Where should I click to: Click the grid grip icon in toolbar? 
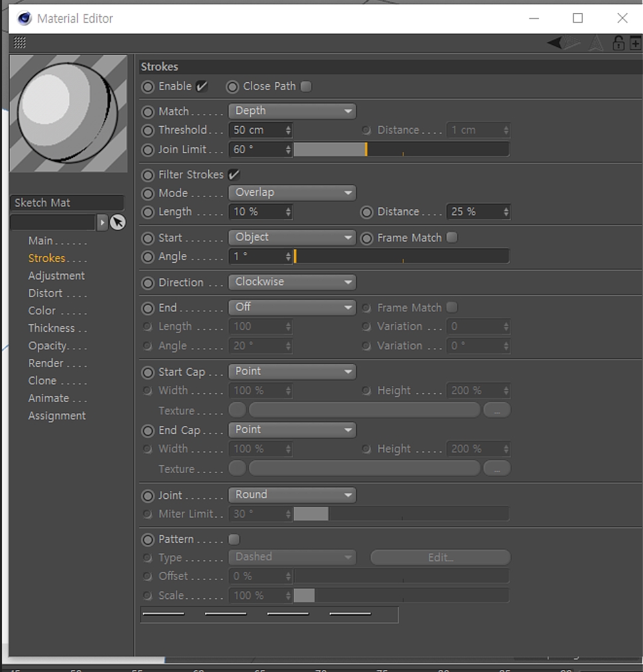(x=20, y=42)
